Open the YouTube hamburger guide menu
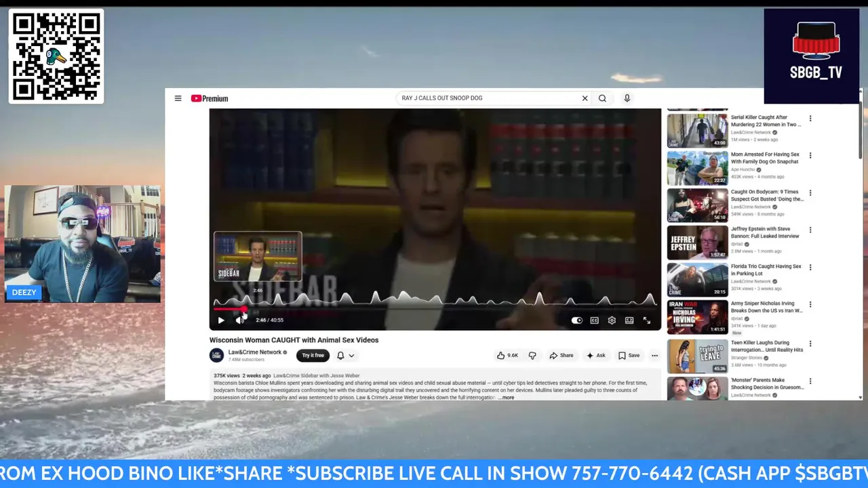Image resolution: width=868 pixels, height=488 pixels. point(178,98)
